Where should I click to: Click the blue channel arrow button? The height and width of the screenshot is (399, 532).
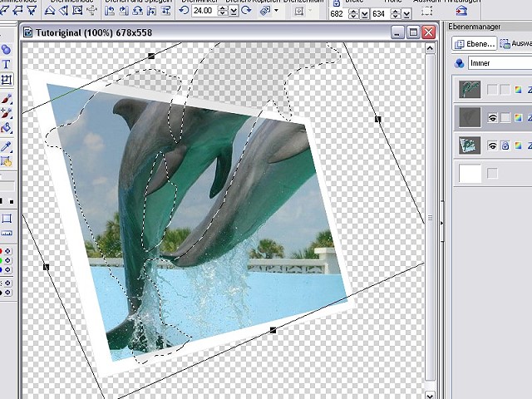[7, 269]
